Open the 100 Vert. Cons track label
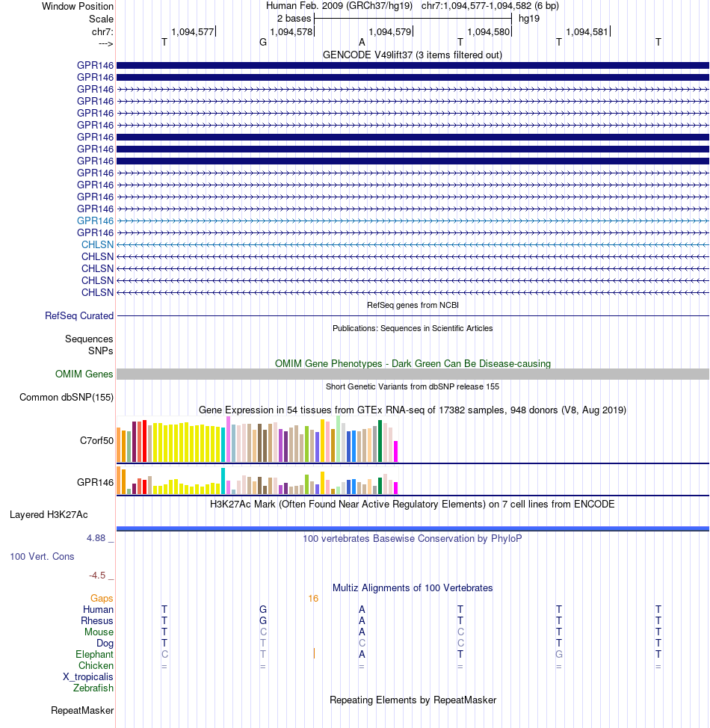The height and width of the screenshot is (728, 710). pos(43,556)
